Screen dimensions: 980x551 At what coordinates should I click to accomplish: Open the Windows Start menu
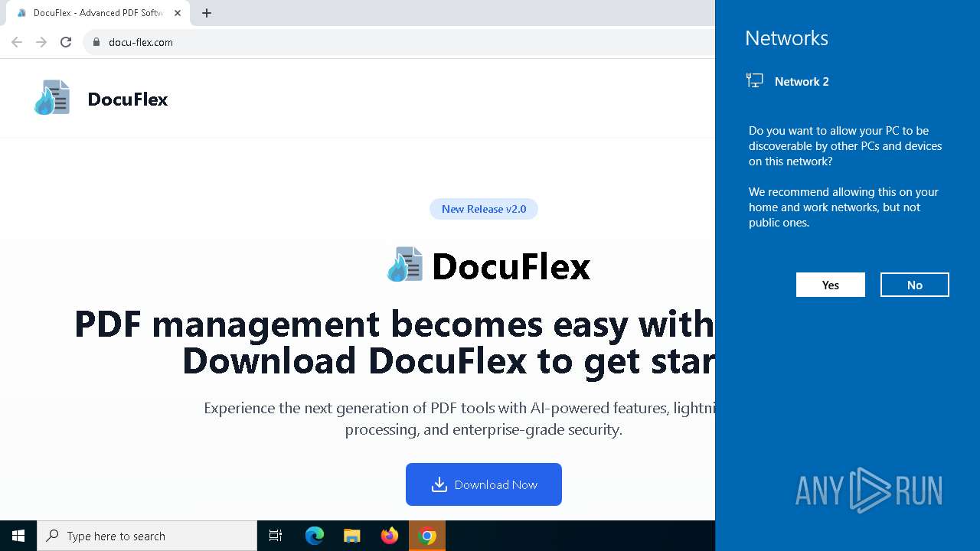pyautogui.click(x=18, y=536)
